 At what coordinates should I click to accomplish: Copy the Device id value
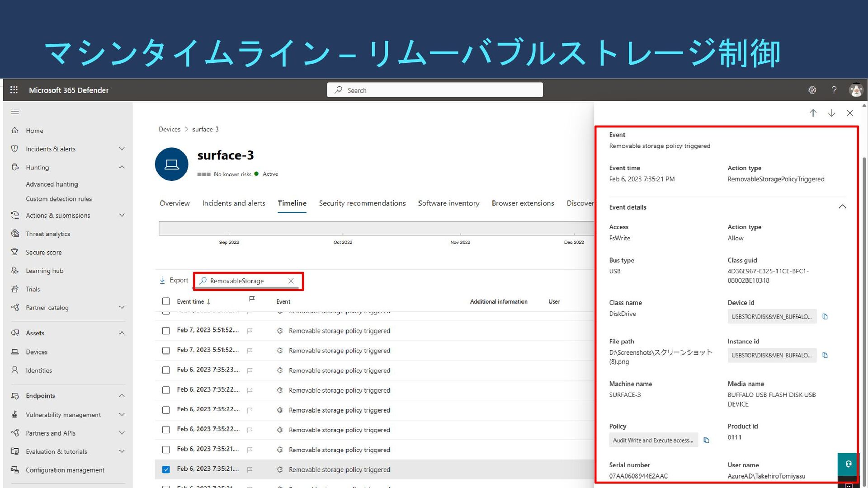825,317
